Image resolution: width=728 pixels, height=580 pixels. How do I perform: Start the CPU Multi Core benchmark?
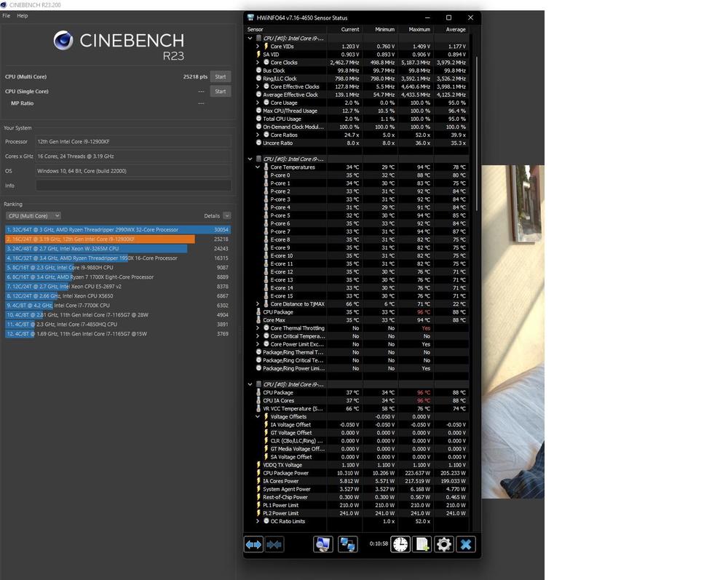click(x=220, y=76)
